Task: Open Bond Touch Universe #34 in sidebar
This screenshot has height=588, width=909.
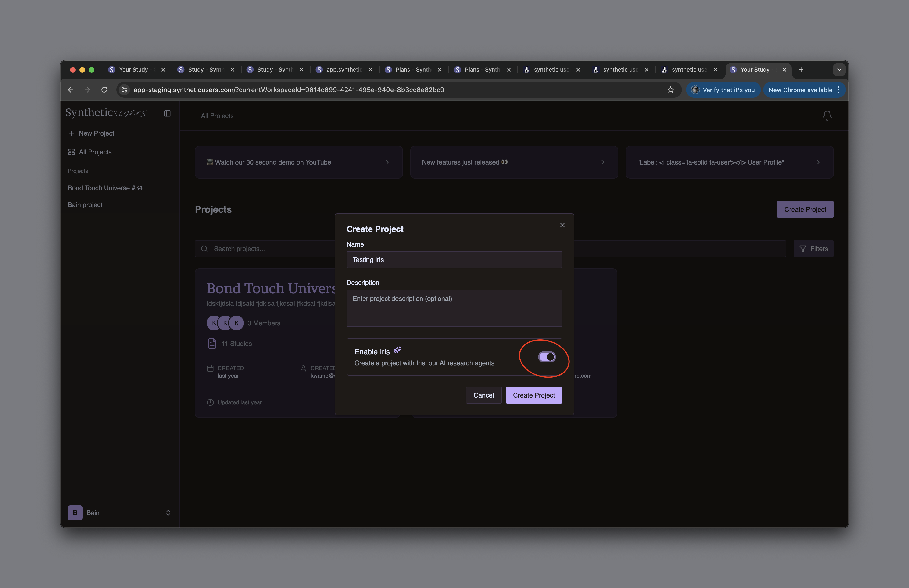Action: [105, 188]
